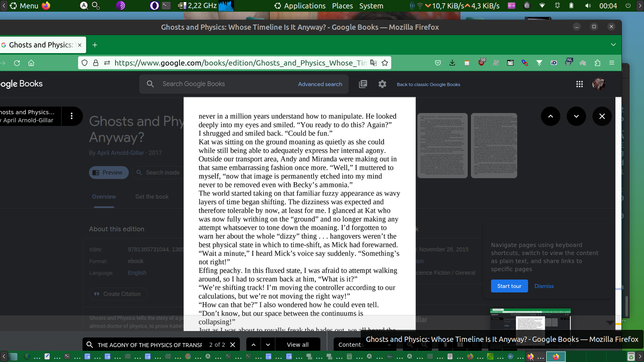Click the English language link
This screenshot has width=644, height=362.
[x=137, y=273]
